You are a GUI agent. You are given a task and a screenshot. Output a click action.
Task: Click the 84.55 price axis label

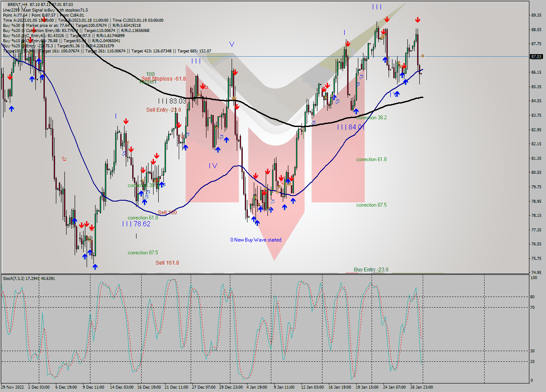(x=537, y=101)
